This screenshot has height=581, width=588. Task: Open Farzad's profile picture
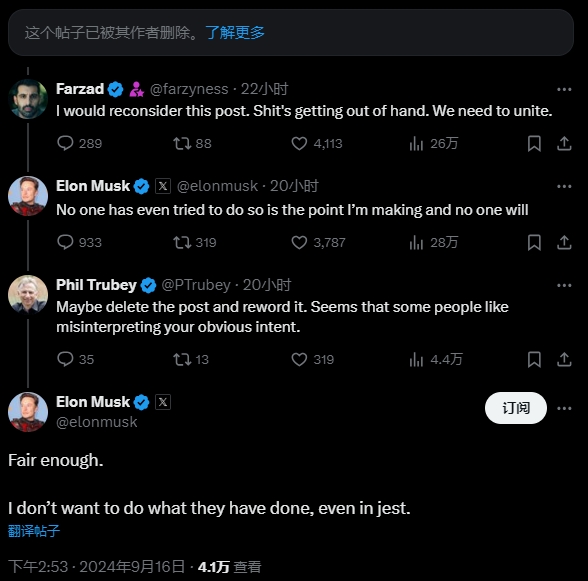coord(28,99)
